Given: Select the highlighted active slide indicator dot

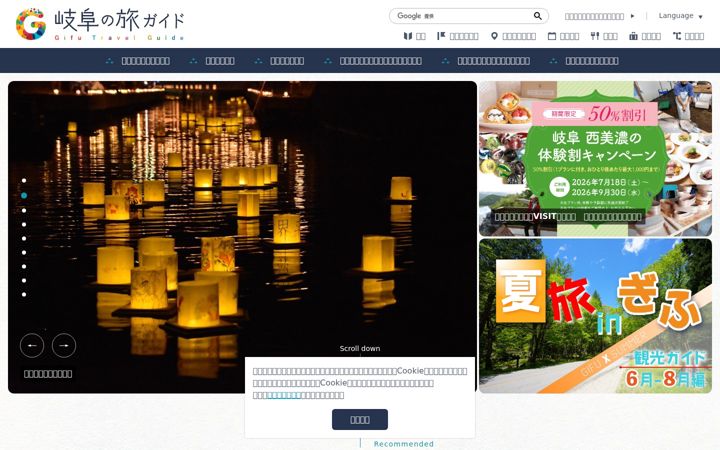Looking at the screenshot, I should (x=24, y=195).
